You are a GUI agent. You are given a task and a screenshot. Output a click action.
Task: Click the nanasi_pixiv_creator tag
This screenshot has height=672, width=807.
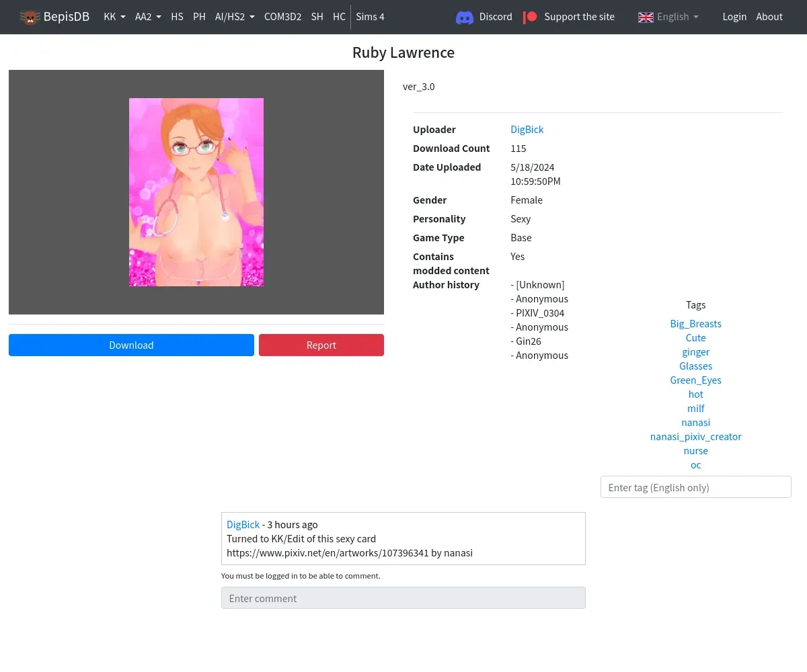(695, 436)
